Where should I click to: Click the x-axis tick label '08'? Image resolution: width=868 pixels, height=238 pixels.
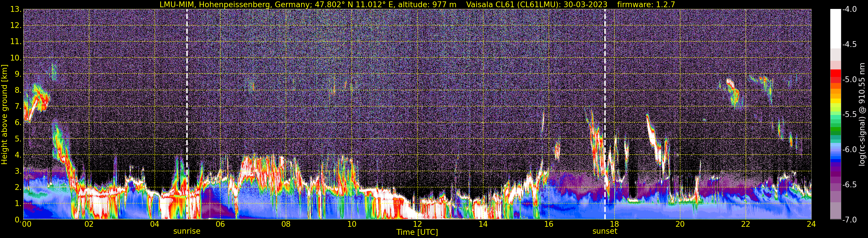(x=286, y=224)
